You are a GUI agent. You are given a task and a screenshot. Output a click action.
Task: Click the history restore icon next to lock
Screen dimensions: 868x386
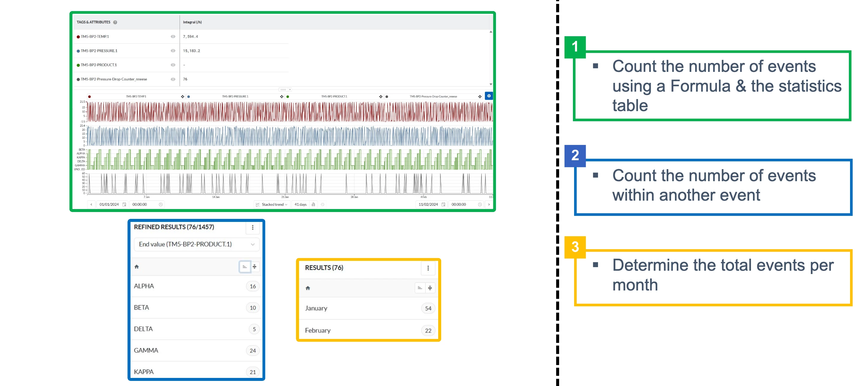pyautogui.click(x=322, y=204)
